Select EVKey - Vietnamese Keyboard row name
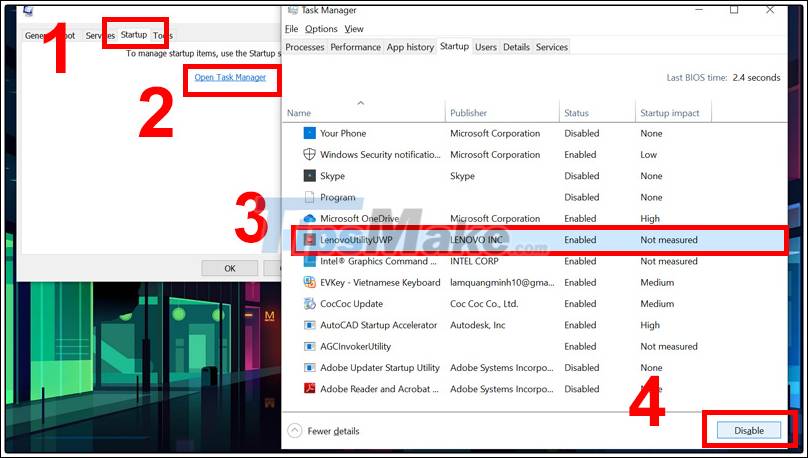This screenshot has width=808, height=458. (380, 282)
